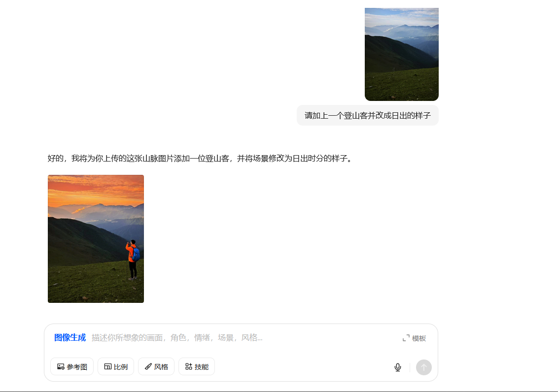Activate the microphone voice input icon

click(398, 367)
